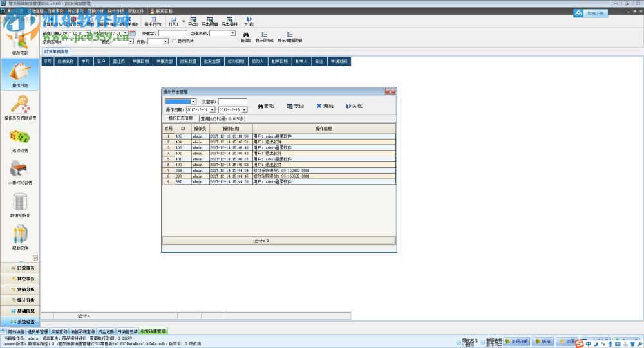Click 导出横排 toolbar icon
The height and width of the screenshot is (348, 644).
click(x=230, y=21)
